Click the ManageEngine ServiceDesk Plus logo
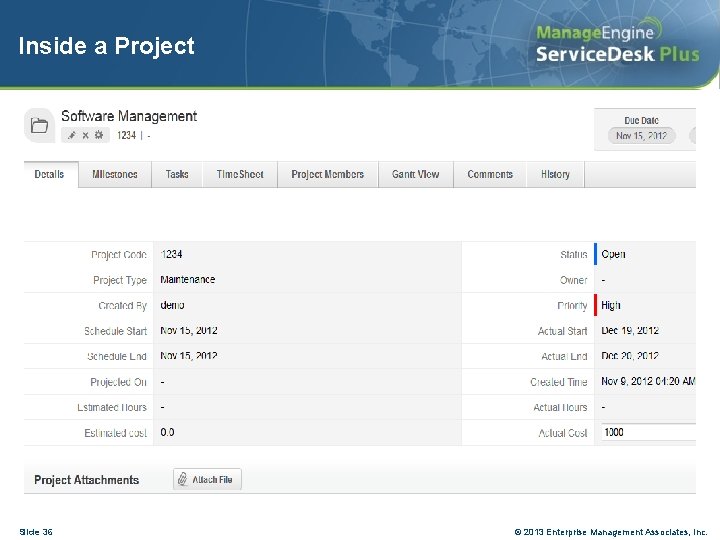 click(617, 44)
